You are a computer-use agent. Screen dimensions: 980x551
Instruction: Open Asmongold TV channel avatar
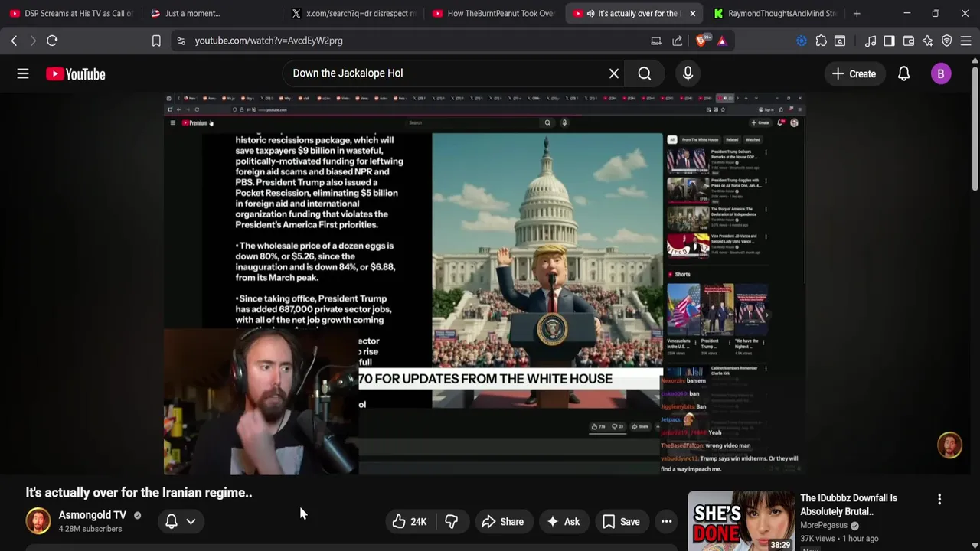coord(38,521)
